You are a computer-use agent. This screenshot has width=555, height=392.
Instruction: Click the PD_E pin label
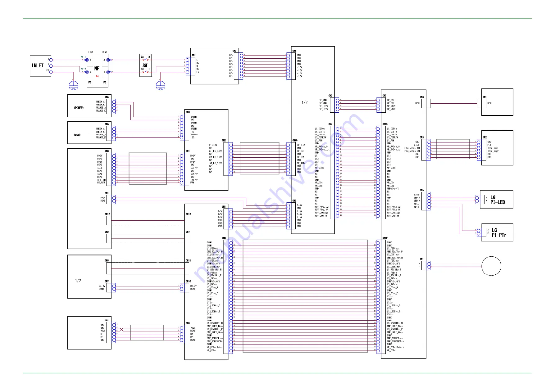416,207
